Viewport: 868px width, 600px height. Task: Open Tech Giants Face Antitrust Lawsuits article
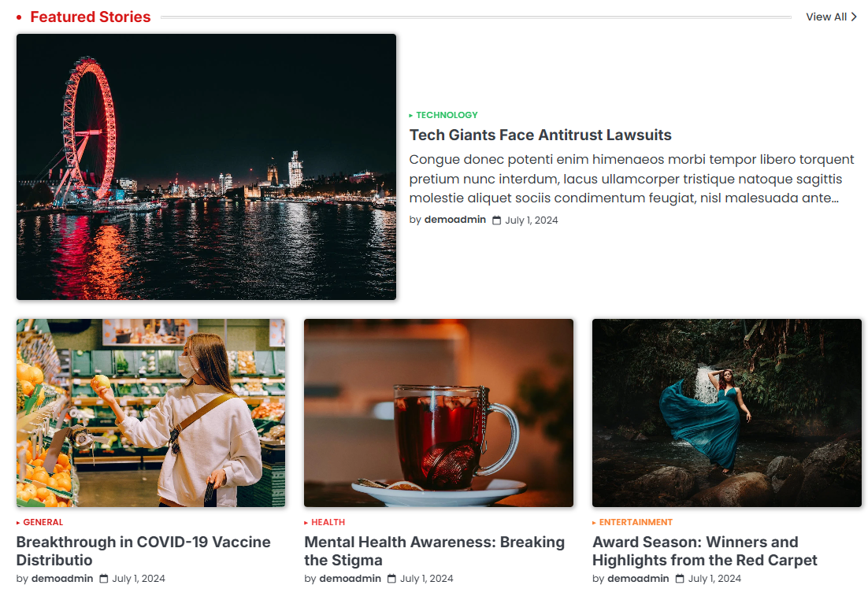click(540, 135)
